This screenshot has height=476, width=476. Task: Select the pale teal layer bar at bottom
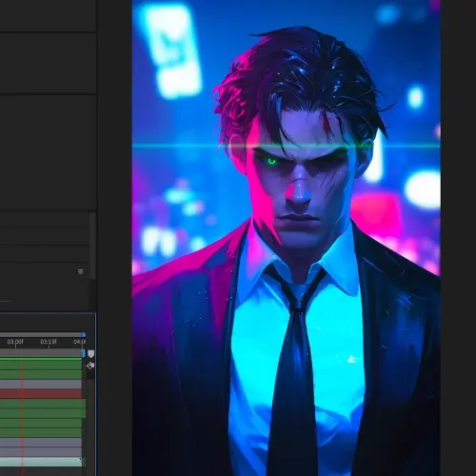tap(41, 462)
